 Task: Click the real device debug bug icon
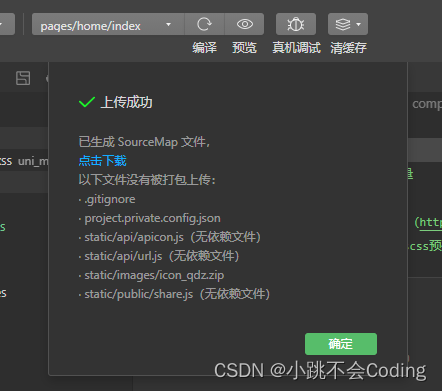[296, 24]
